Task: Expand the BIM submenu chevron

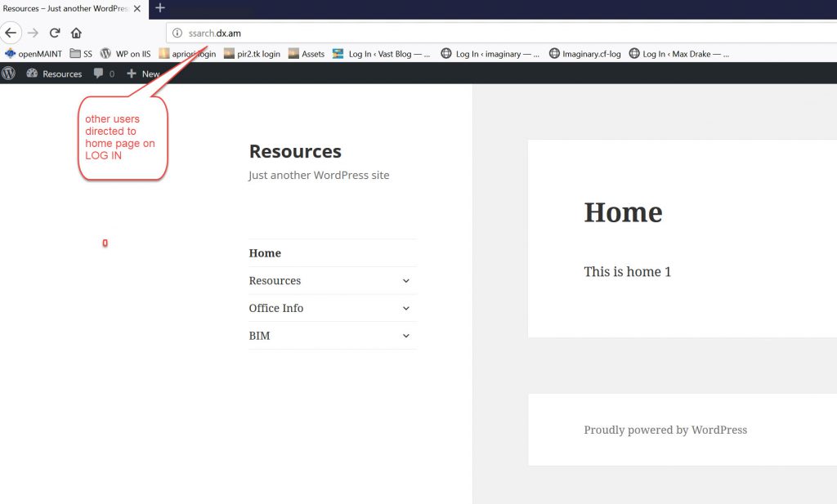Action: pos(406,336)
